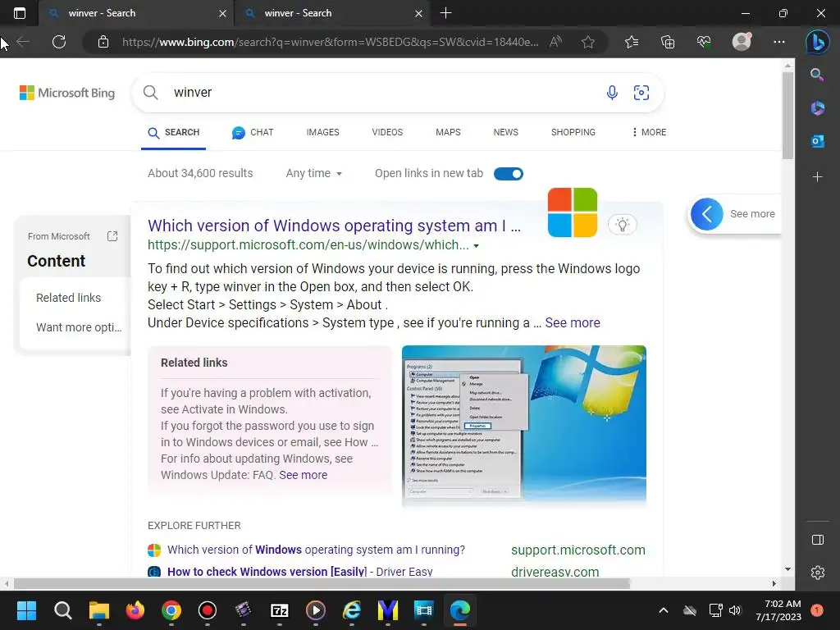The image size is (840, 630).
Task: Toggle Open links in new tab switch
Action: pyautogui.click(x=508, y=174)
